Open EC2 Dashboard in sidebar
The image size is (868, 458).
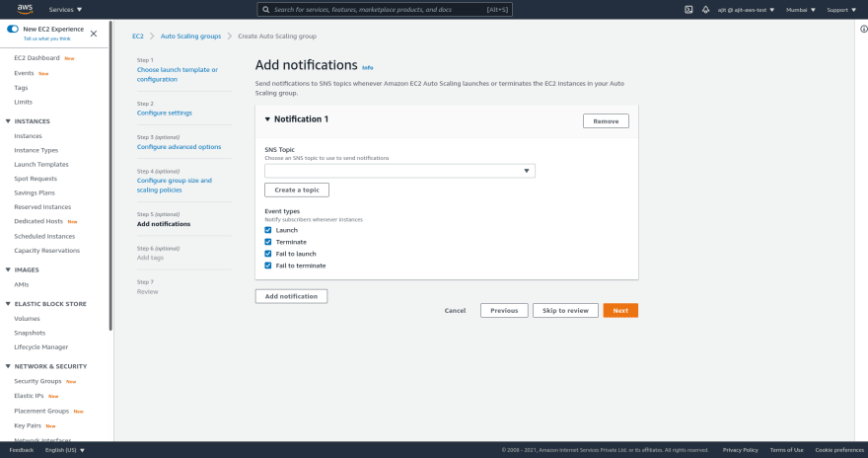[x=36, y=58]
